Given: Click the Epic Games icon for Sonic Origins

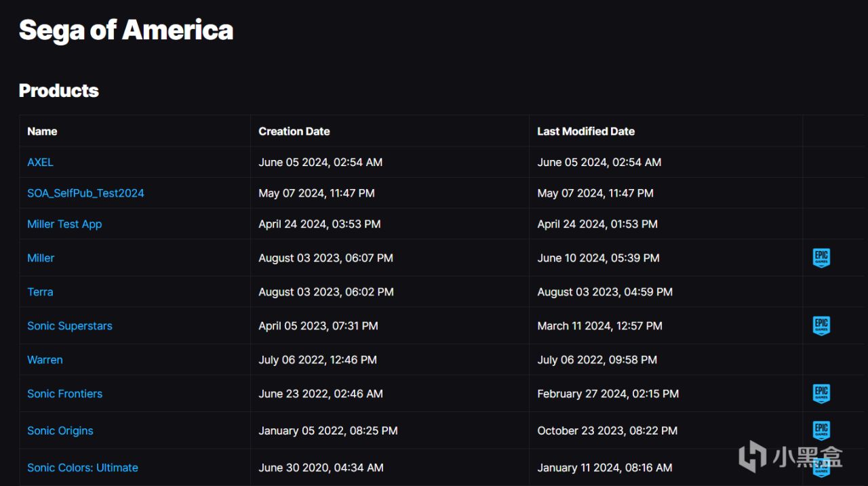Looking at the screenshot, I should pos(821,430).
